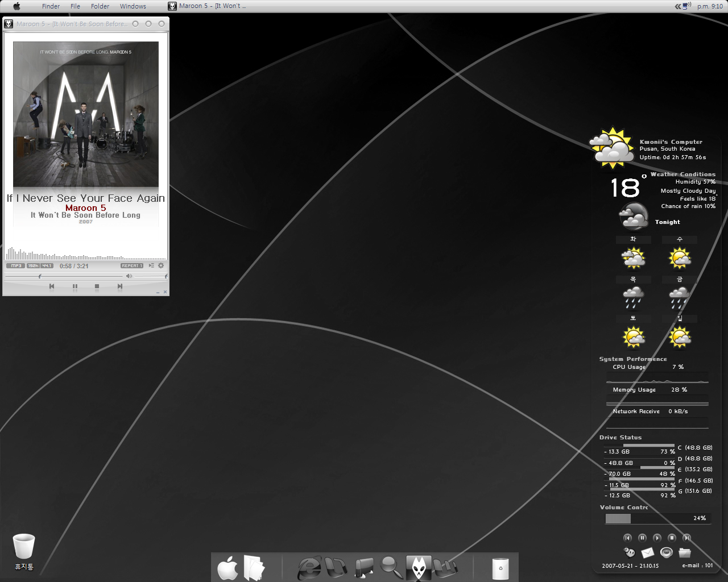Click the 화 forecast icon
Screen dimensions: 728x582
[633, 259]
